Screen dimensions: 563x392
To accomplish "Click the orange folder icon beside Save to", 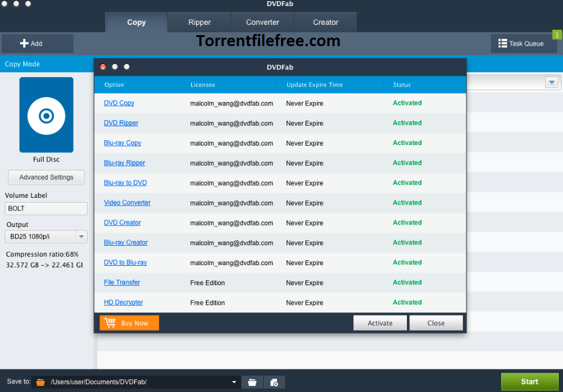I will 41,382.
